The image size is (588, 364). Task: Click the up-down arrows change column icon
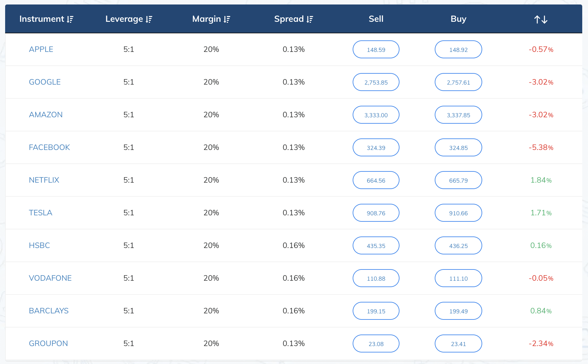[541, 20]
